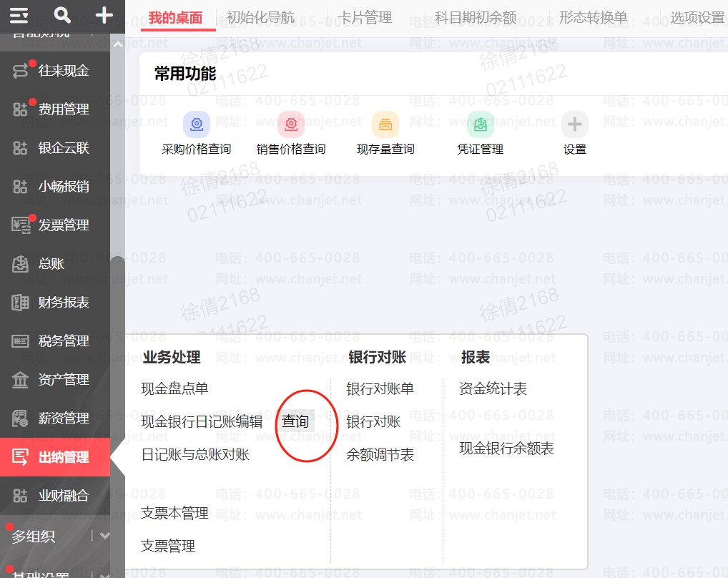Open the 银行对账单 link
This screenshot has height=578, width=728.
click(380, 389)
